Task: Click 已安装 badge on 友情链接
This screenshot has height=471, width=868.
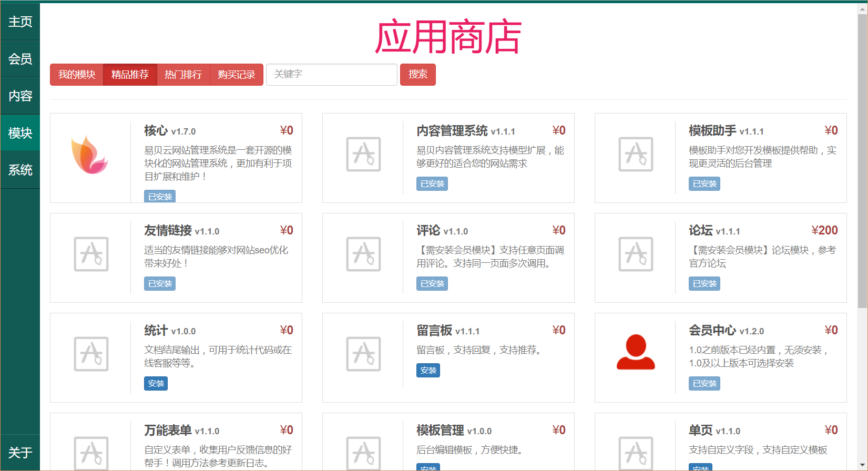Action: (160, 284)
